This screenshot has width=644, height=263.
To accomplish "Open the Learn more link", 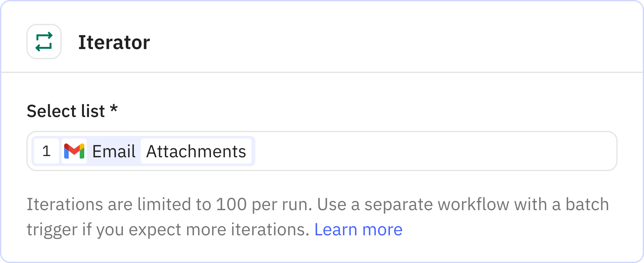I will (x=358, y=229).
